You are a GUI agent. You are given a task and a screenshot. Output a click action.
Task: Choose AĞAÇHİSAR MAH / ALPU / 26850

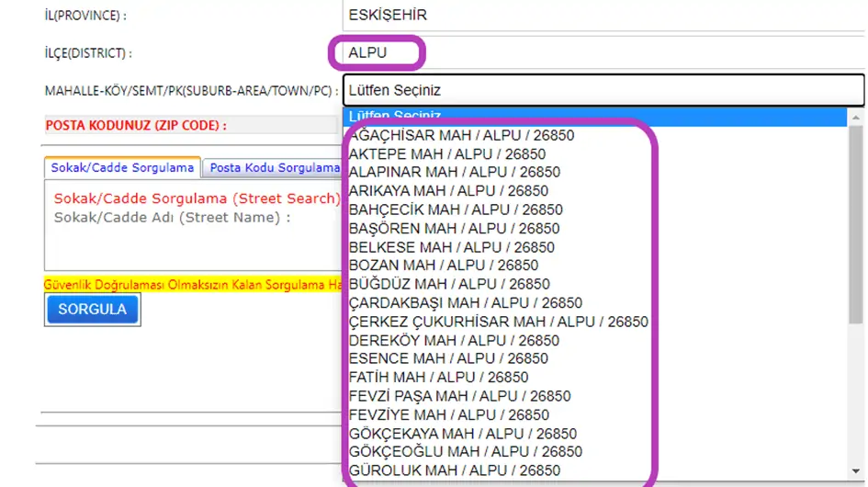[462, 135]
